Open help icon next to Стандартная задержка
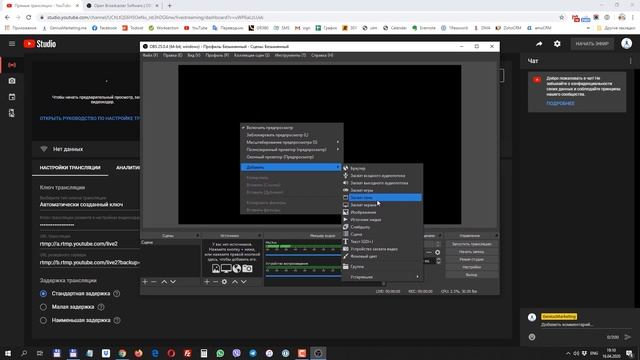Screen dimensions: 640x360 pos(117,293)
